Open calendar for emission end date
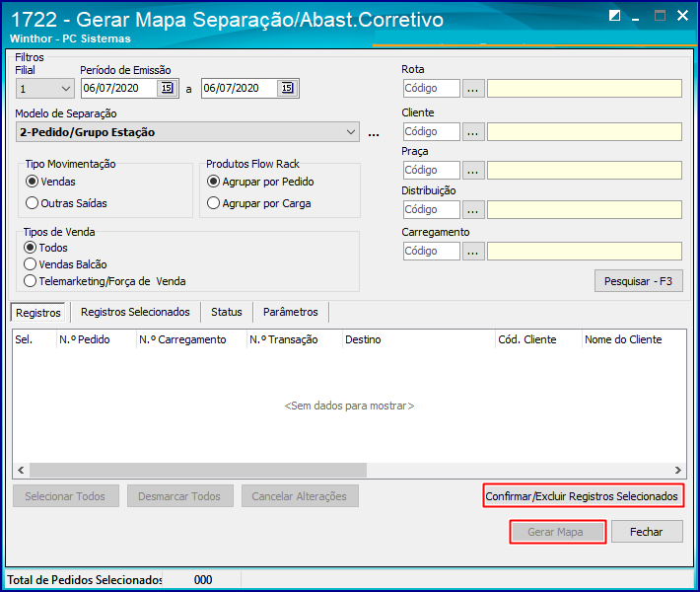This screenshot has width=700, height=592. [x=287, y=88]
